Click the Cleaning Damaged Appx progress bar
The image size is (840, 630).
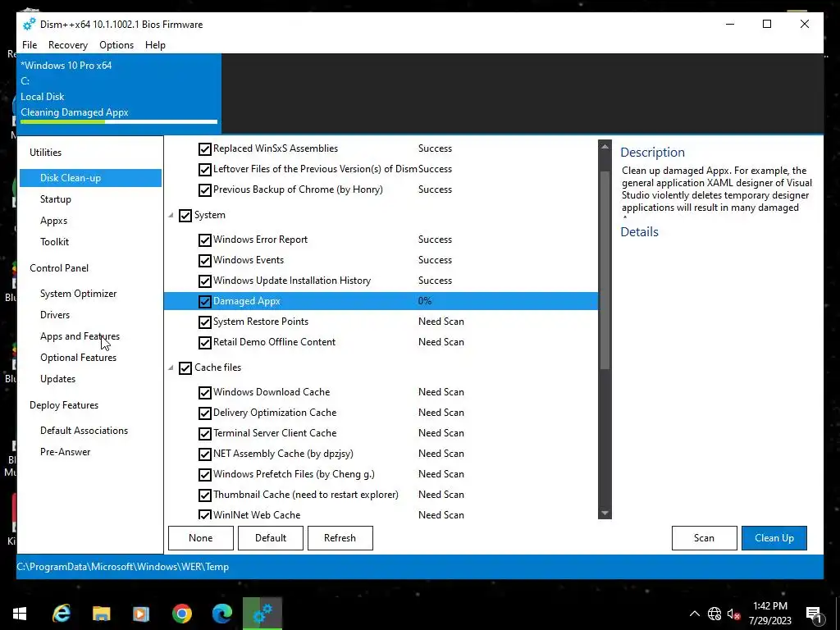pyautogui.click(x=119, y=122)
